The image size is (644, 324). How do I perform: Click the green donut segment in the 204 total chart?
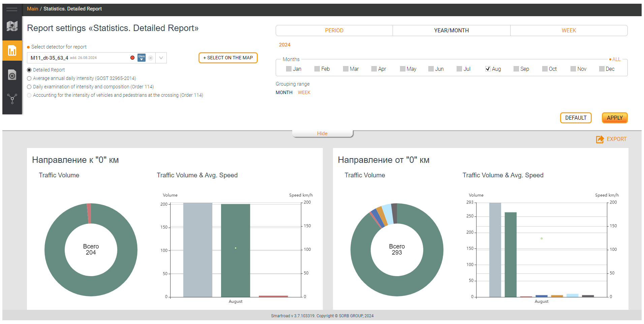91,286
